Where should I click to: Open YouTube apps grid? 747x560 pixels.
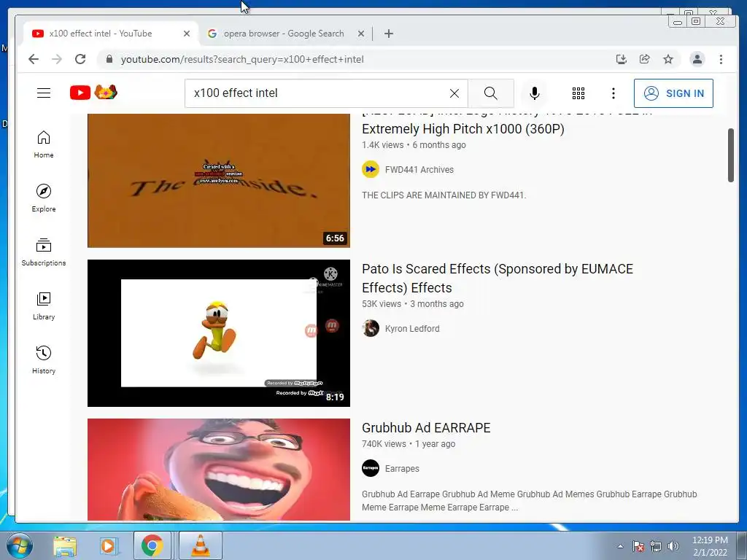(x=578, y=93)
